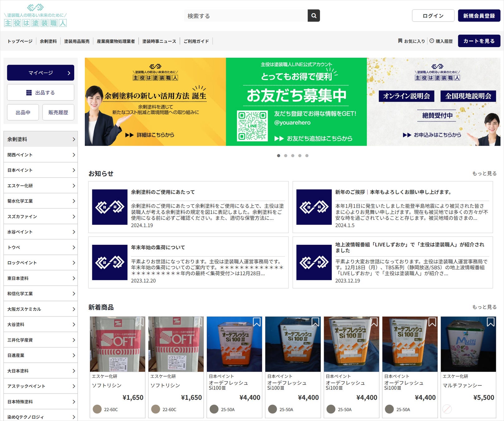Open the マルチファンシー product photo
504x421 pixels.
point(468,344)
